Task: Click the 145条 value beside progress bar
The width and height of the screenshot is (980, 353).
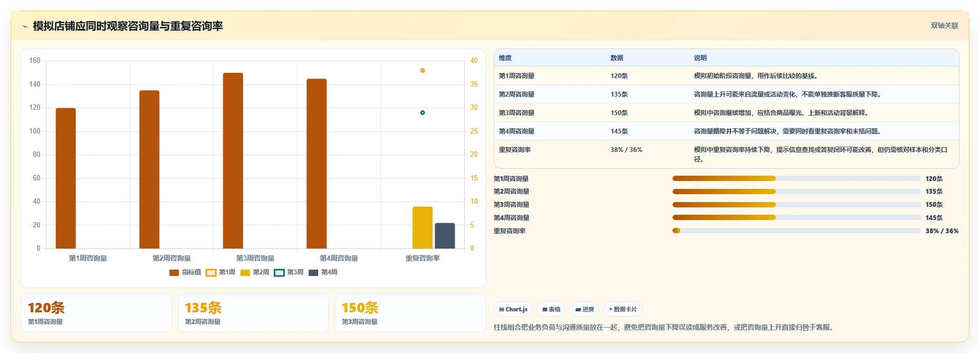Action: pos(934,218)
